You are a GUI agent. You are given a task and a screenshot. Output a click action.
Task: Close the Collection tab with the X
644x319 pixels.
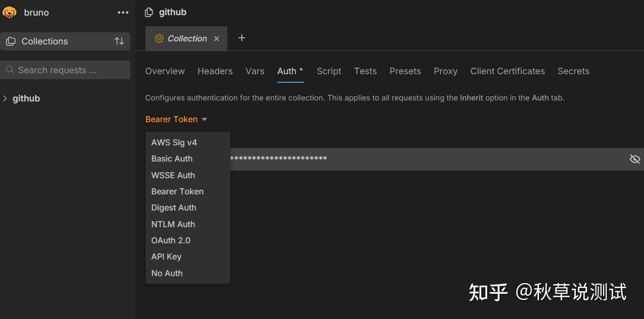[x=217, y=38]
